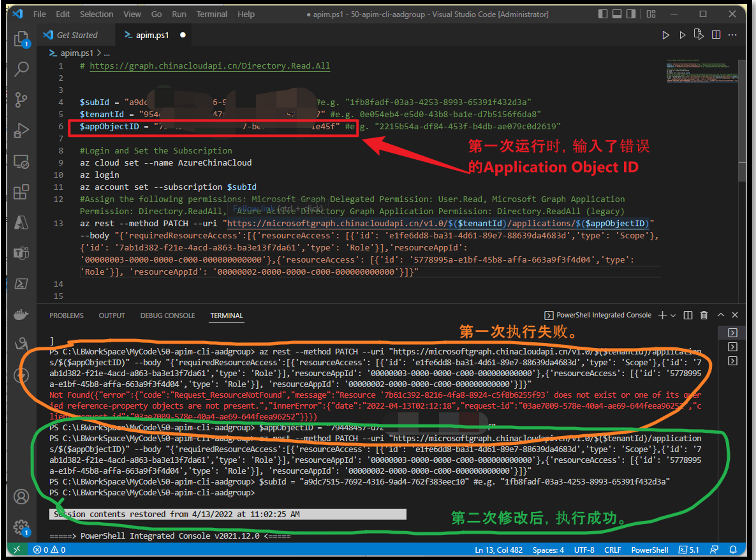The width and height of the screenshot is (756, 560).
Task: Open the Azure view in sidebar
Action: pos(21,222)
